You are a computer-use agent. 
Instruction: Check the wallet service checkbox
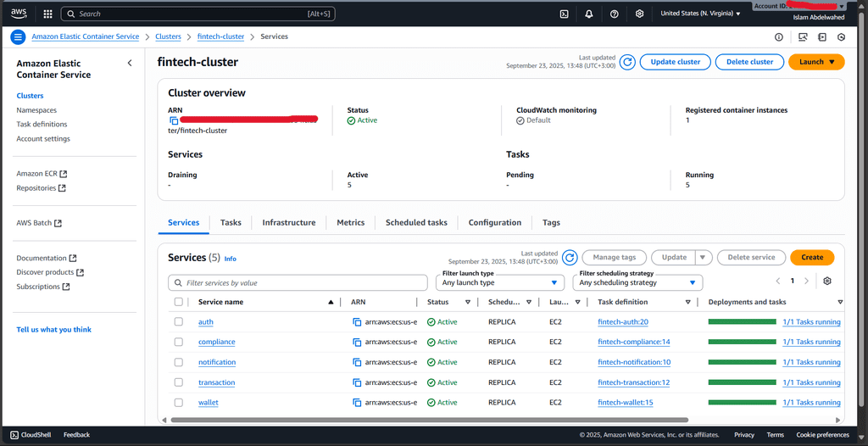(x=178, y=403)
